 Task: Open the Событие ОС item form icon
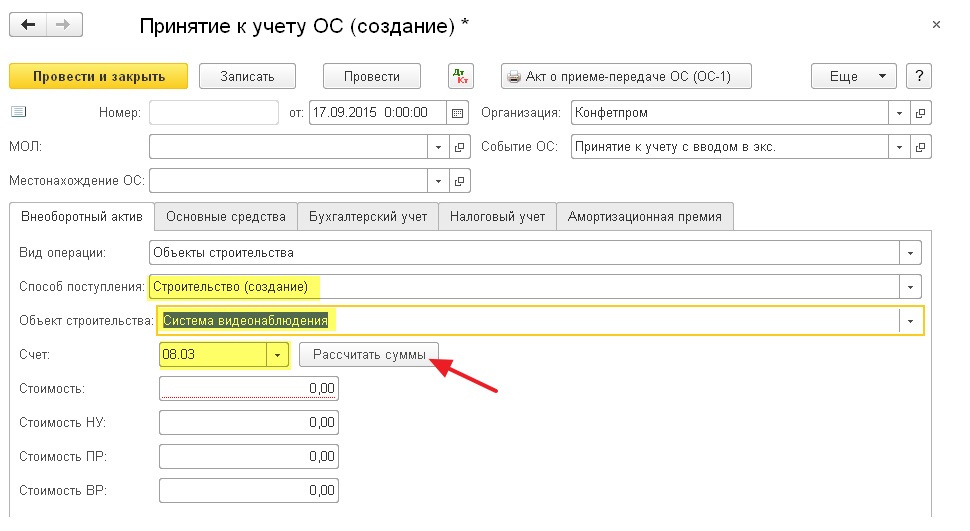pos(921,147)
